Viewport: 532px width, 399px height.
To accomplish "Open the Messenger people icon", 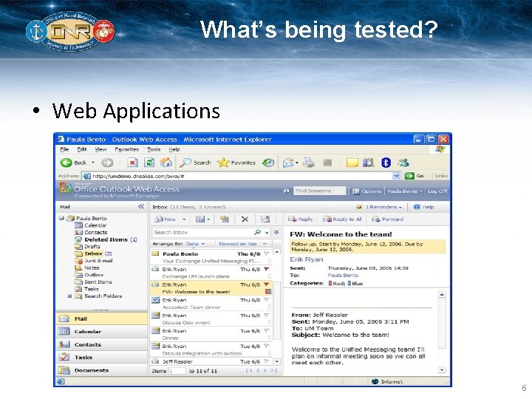I will pos(403,163).
